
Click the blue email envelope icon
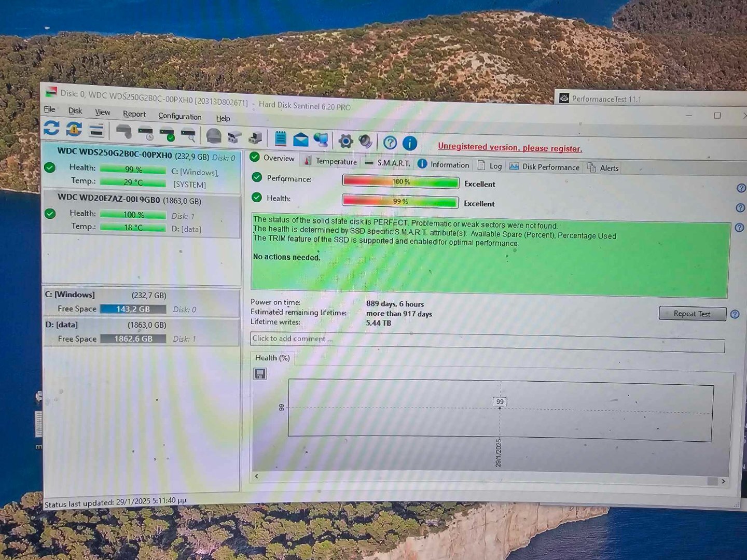tap(301, 139)
